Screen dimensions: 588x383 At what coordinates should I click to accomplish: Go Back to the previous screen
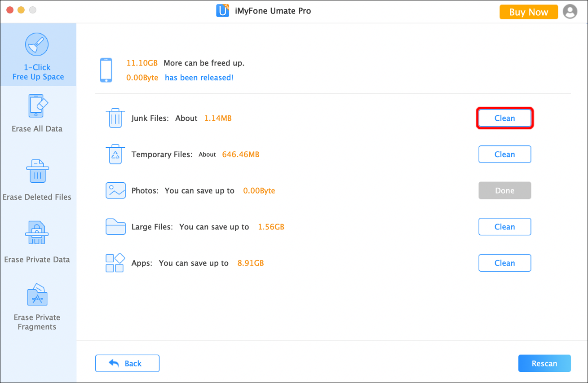[127, 363]
